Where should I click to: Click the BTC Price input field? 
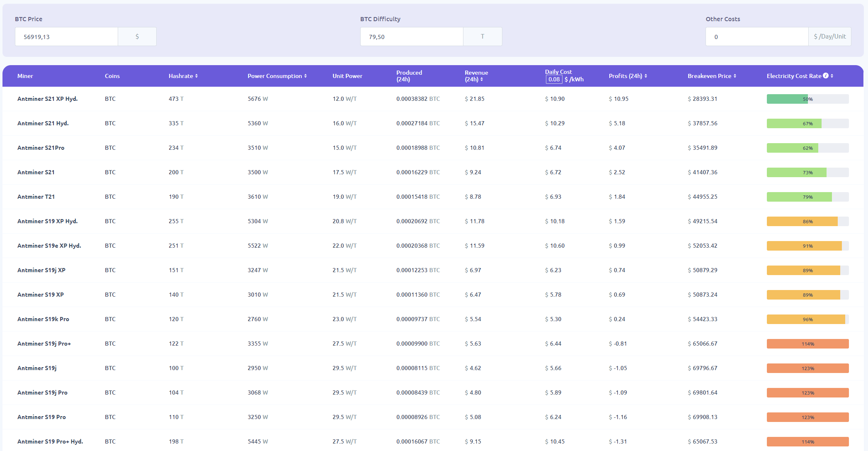(x=66, y=37)
